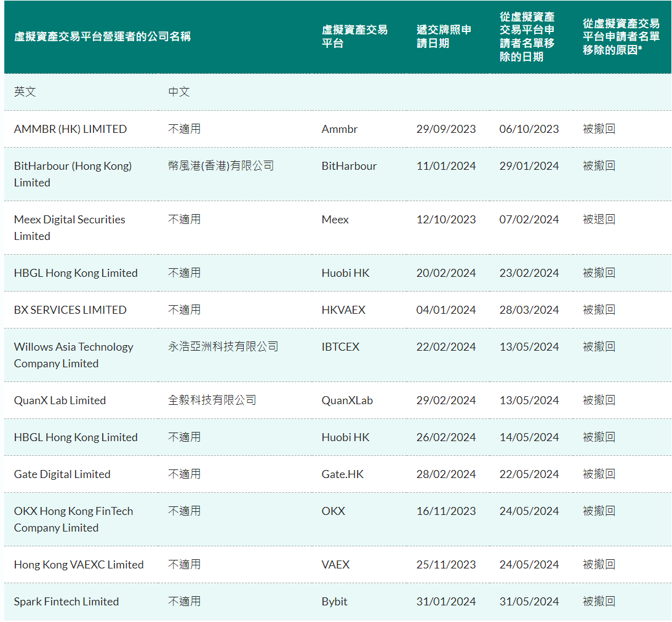Click the 29/09/2023 application date
The height and width of the screenshot is (622, 672).
[x=446, y=129]
